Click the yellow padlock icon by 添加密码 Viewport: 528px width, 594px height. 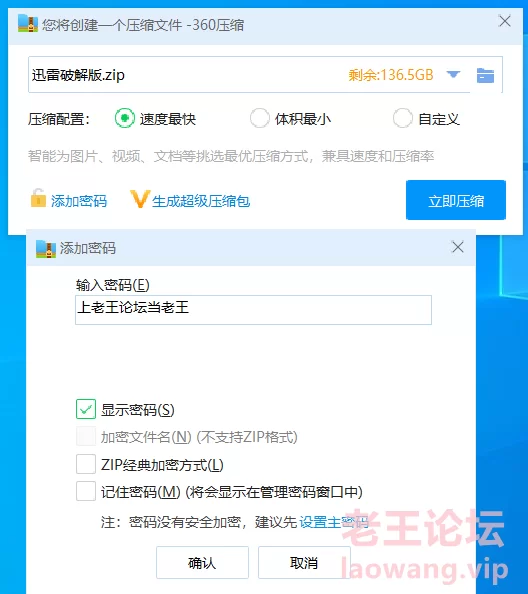pos(38,198)
